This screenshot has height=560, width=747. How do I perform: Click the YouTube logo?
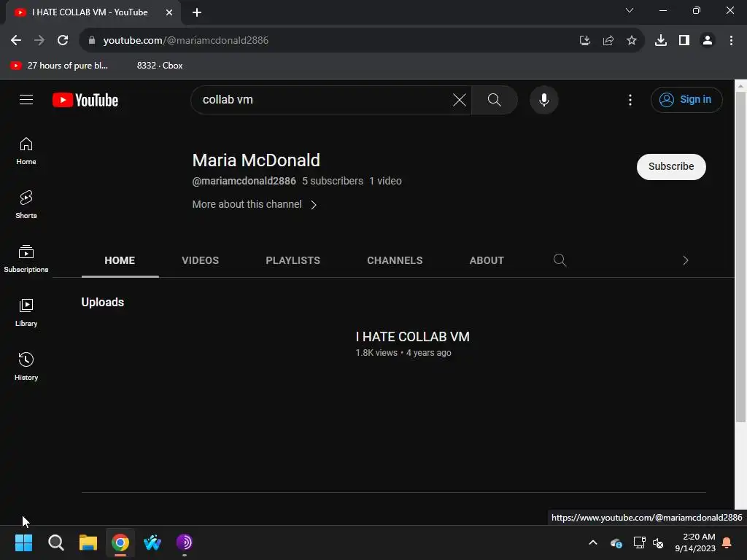pos(85,100)
